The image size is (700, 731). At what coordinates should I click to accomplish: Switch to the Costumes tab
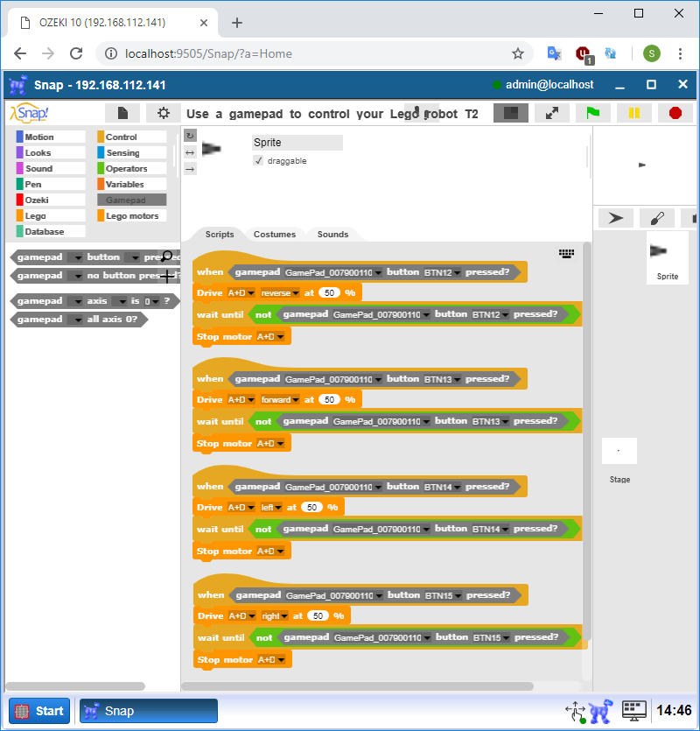coord(275,234)
